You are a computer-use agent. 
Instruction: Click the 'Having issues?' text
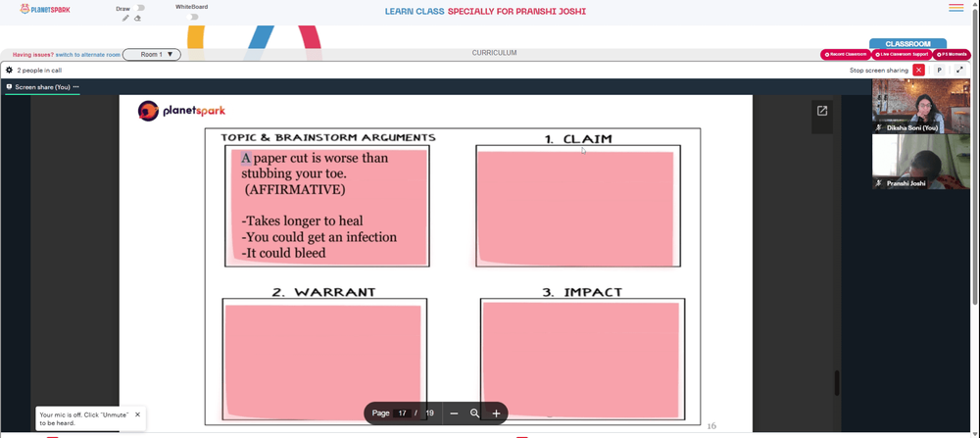pos(33,55)
